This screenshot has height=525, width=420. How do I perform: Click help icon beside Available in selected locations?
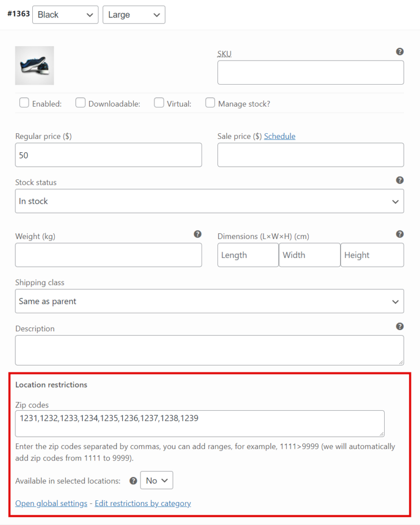[x=133, y=480]
